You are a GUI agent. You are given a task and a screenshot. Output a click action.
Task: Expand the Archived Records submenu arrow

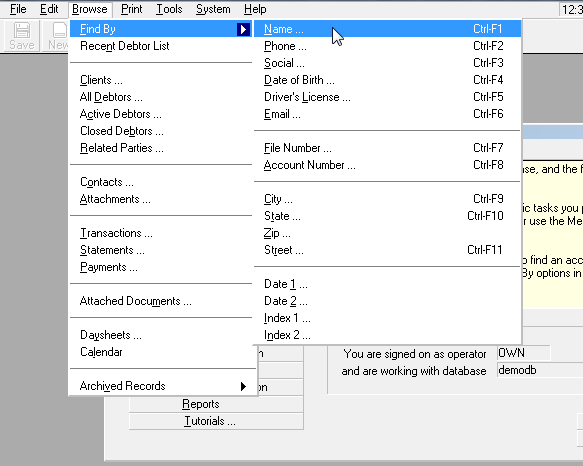point(243,386)
